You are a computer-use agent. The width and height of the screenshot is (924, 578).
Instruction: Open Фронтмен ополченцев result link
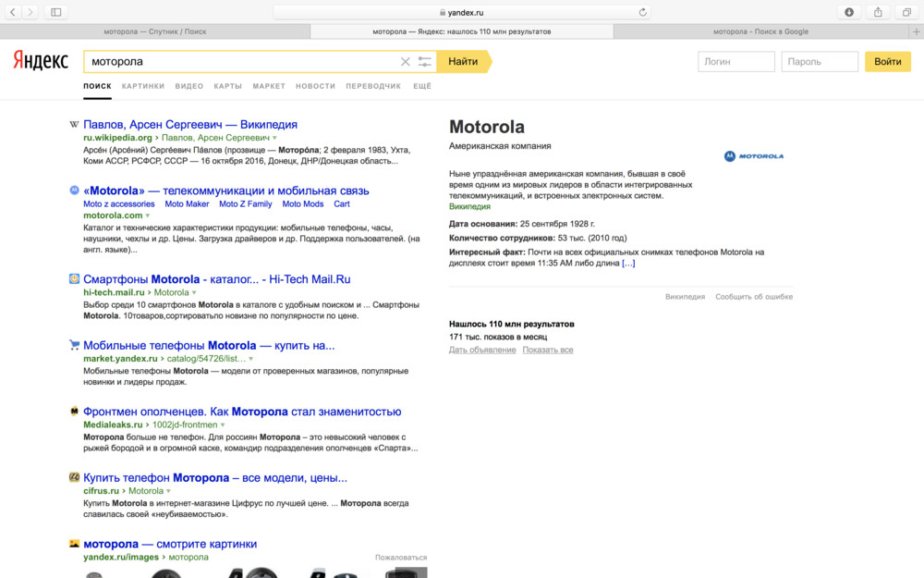click(242, 412)
